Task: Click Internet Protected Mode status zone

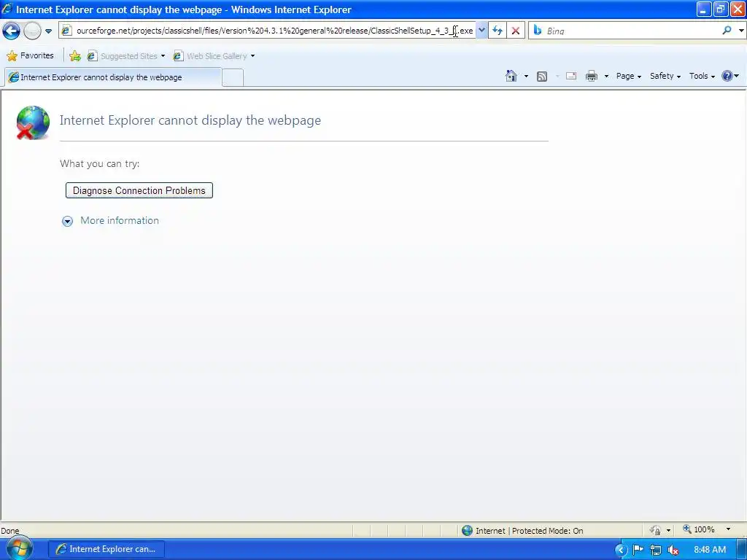Action: (522, 531)
